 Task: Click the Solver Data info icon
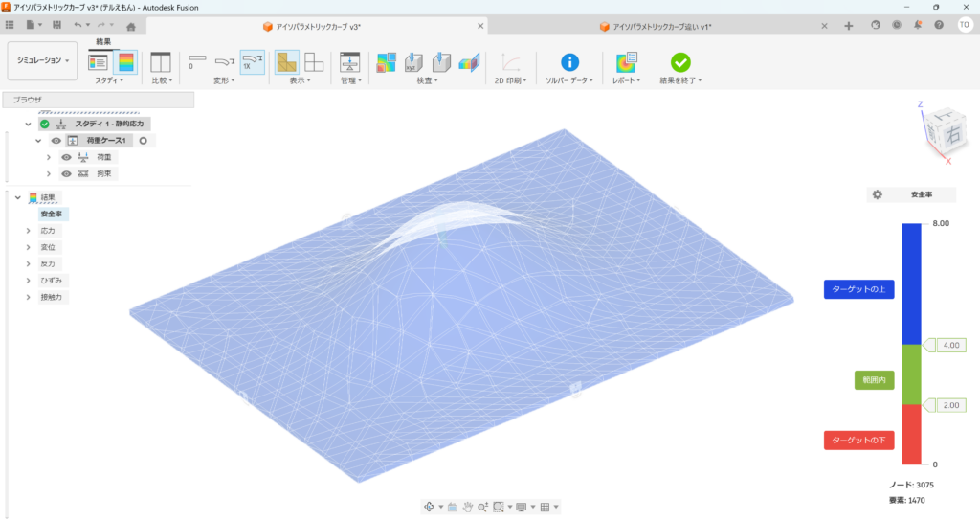coord(569,62)
